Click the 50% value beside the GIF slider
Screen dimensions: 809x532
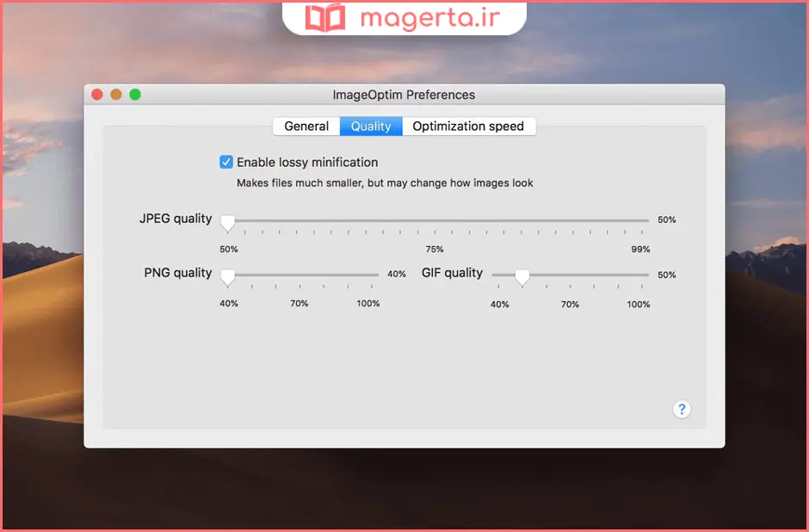pyautogui.click(x=667, y=275)
